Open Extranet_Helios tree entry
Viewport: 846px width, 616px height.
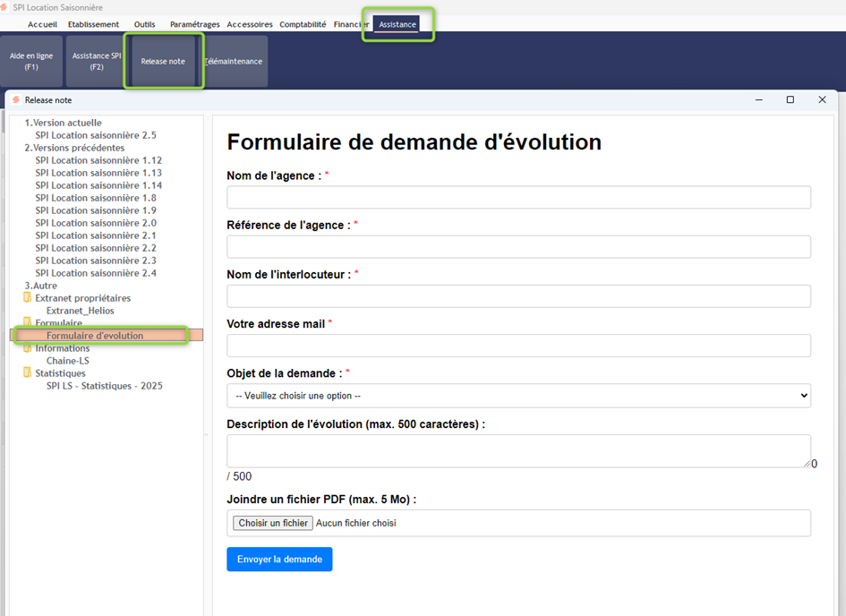[x=81, y=311]
